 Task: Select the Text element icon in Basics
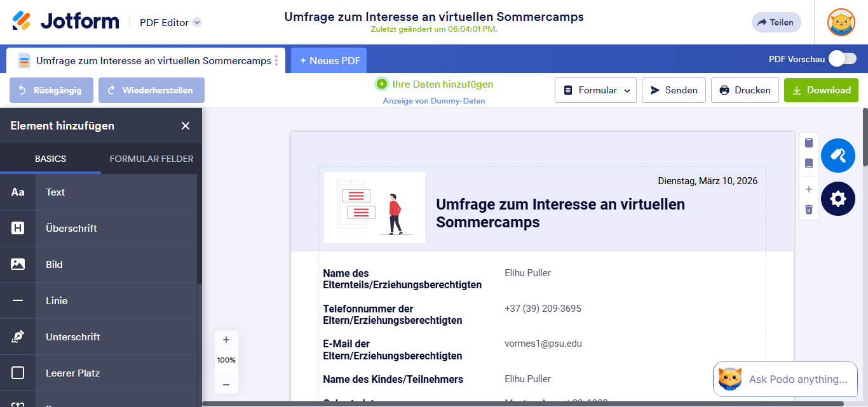click(x=17, y=192)
